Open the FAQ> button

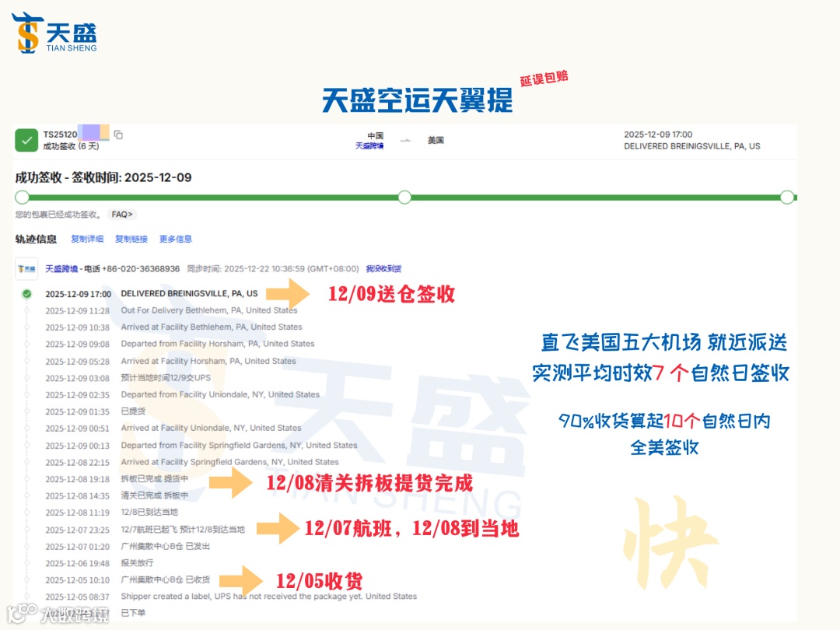122,215
